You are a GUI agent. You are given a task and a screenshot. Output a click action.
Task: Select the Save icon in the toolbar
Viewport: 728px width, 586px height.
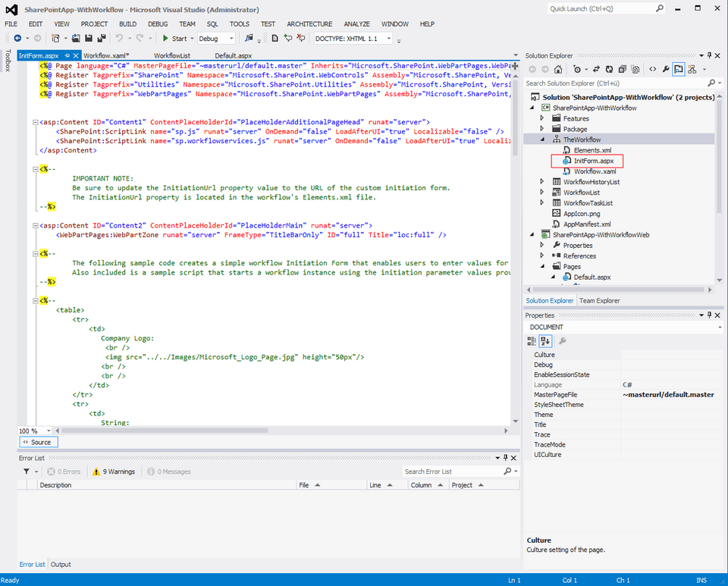coord(89,37)
